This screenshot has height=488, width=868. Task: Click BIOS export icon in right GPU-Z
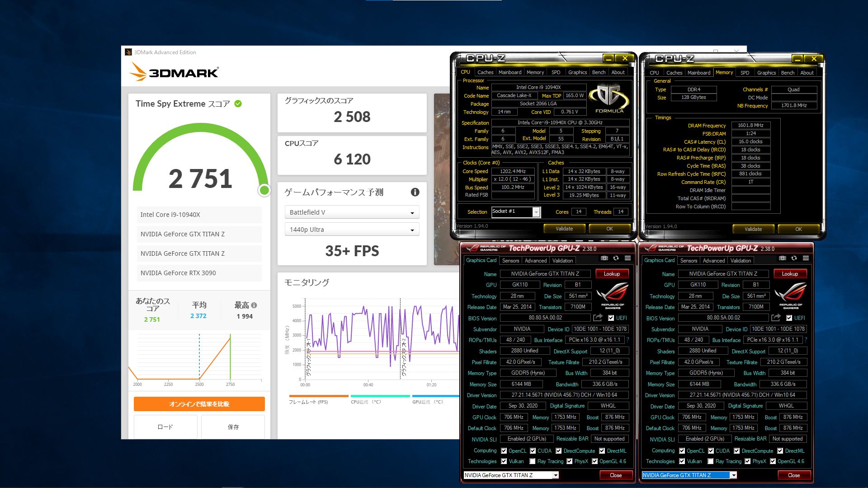pos(776,318)
